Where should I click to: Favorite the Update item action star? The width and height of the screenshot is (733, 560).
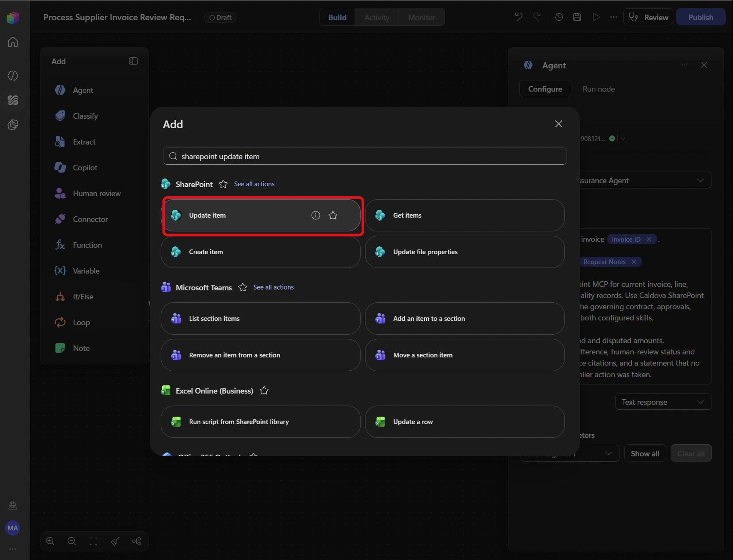333,215
